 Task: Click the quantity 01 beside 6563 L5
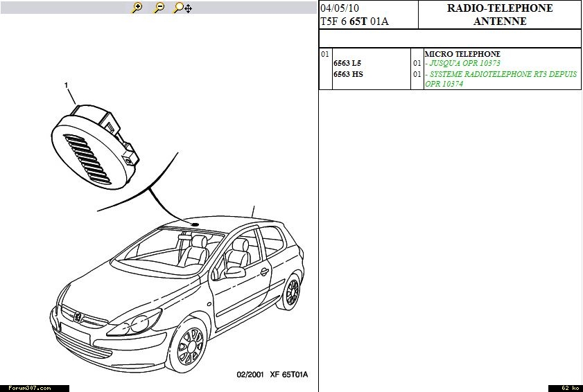(x=417, y=64)
